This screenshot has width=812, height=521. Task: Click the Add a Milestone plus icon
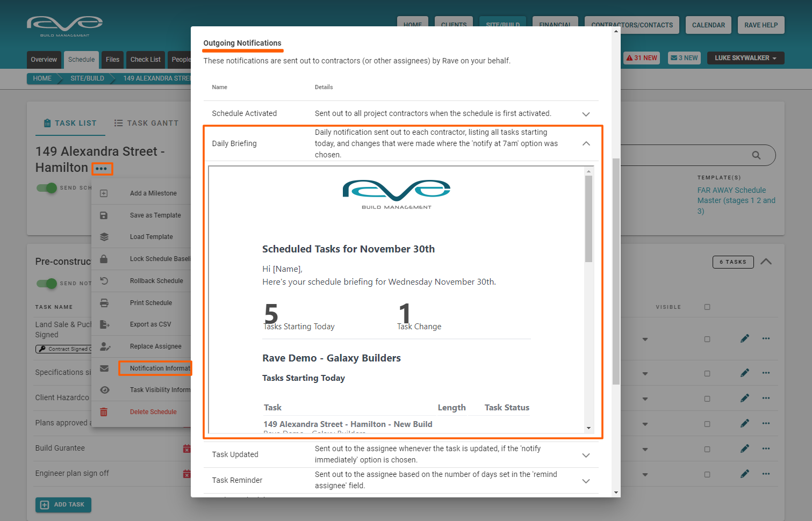(x=104, y=193)
